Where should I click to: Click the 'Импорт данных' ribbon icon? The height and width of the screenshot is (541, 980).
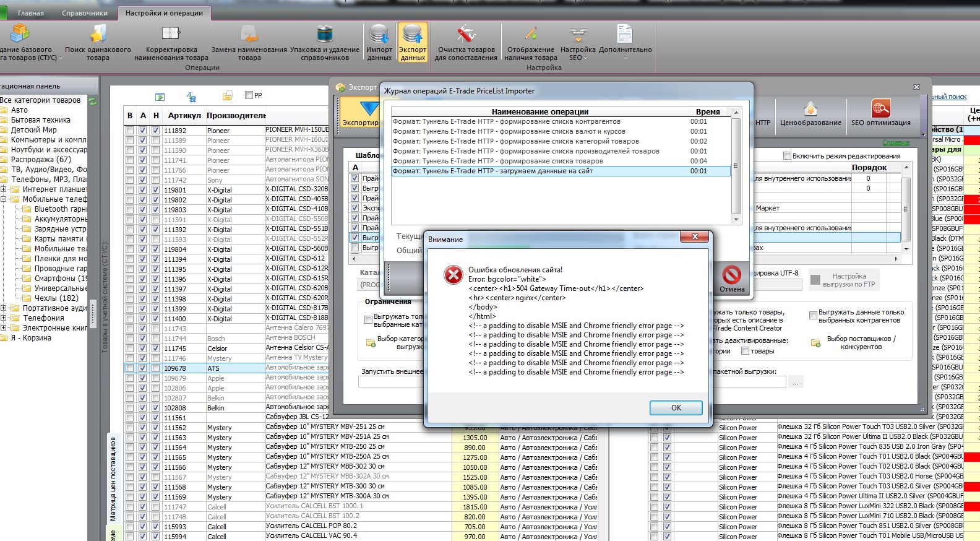click(x=379, y=33)
